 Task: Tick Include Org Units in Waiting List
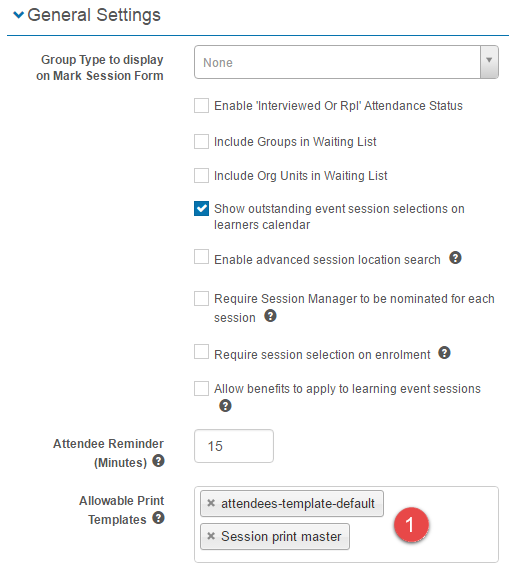tap(201, 175)
